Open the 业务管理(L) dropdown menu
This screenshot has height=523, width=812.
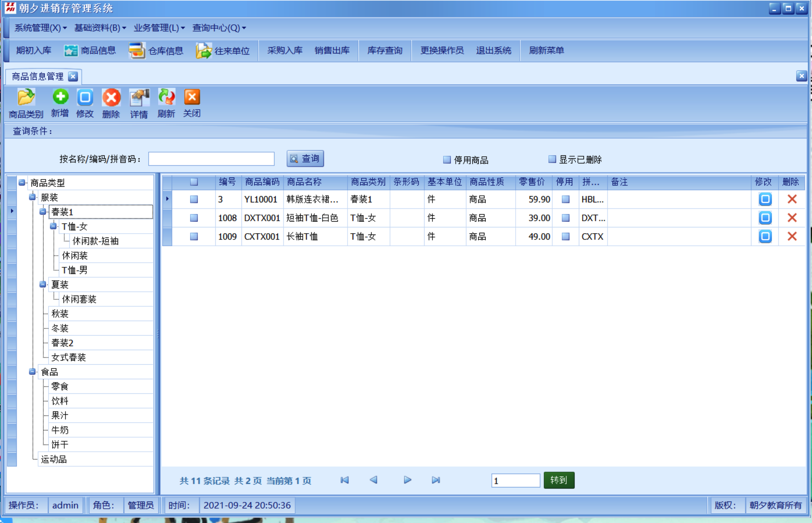[159, 28]
